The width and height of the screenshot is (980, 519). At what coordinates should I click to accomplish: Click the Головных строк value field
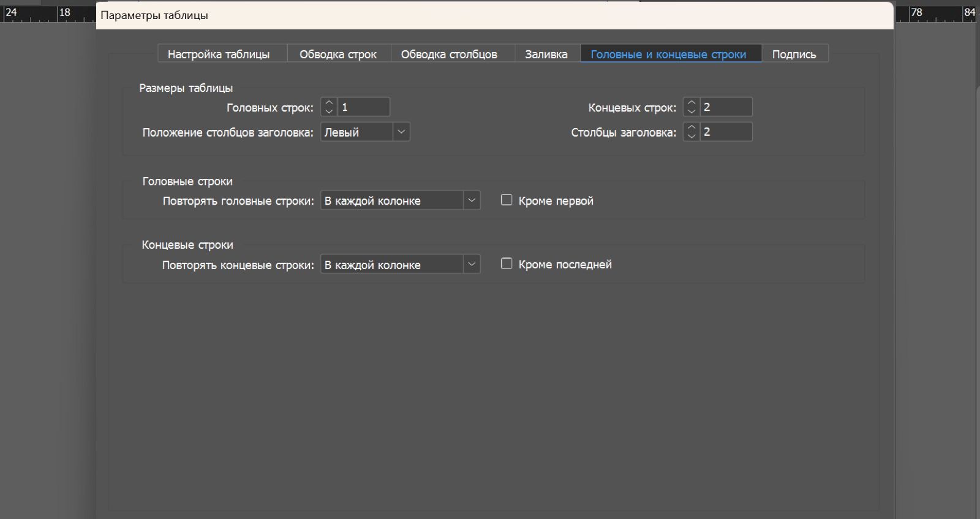[363, 107]
